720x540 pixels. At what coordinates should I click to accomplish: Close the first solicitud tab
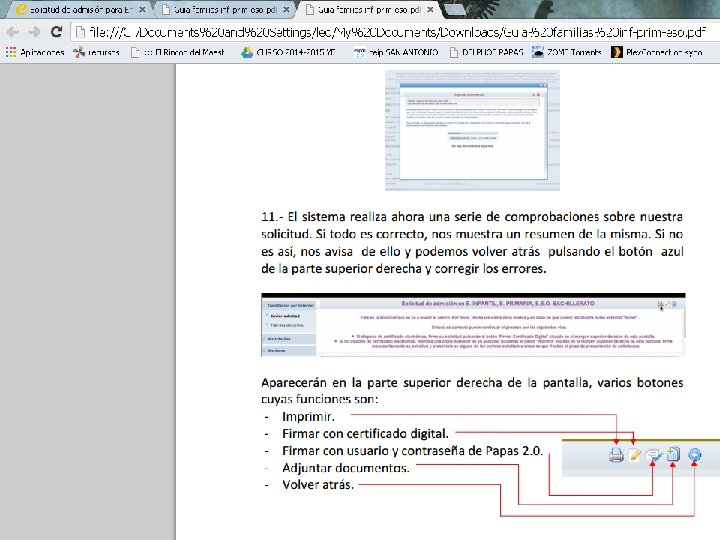pyautogui.click(x=142, y=9)
